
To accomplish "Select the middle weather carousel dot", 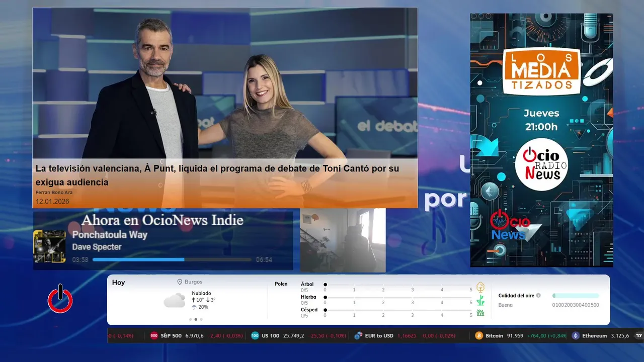I will pos(196,319).
